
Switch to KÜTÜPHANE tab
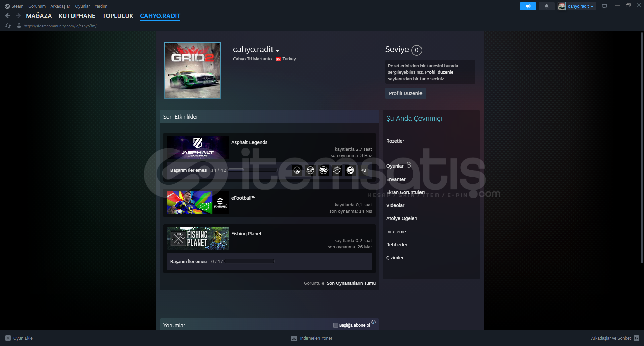[x=77, y=16]
